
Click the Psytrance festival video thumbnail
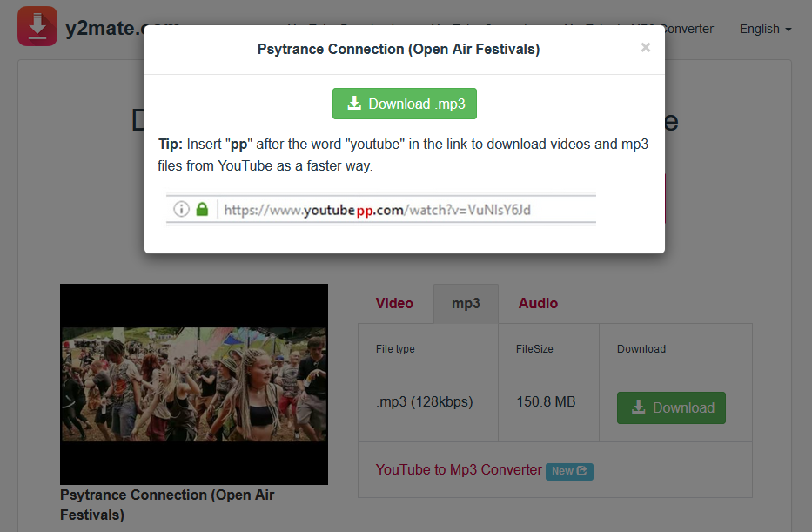(194, 384)
